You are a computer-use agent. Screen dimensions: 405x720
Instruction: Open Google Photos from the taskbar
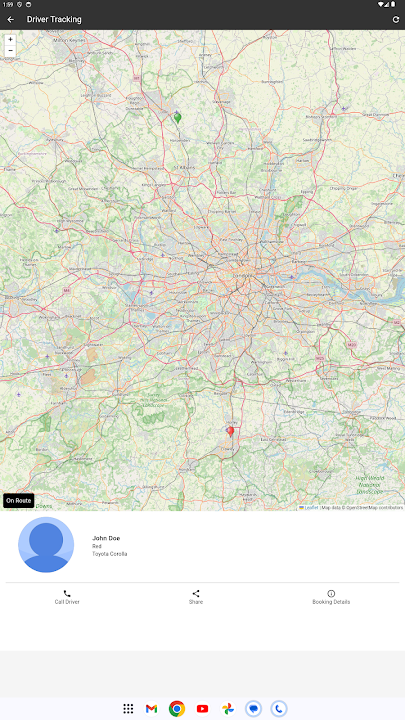(x=228, y=709)
